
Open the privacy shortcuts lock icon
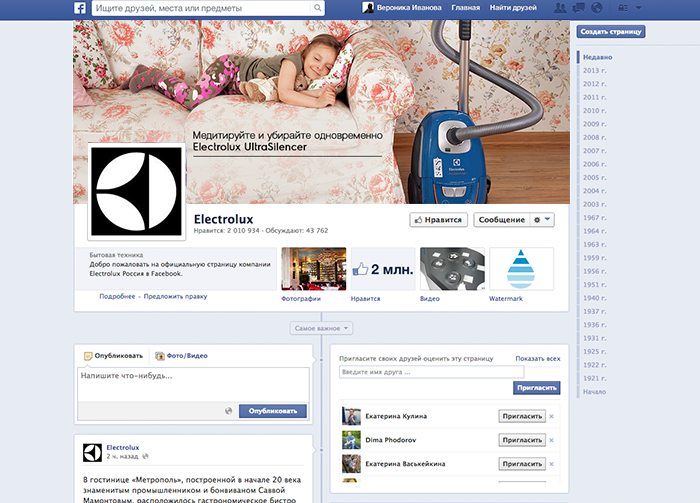click(x=623, y=8)
